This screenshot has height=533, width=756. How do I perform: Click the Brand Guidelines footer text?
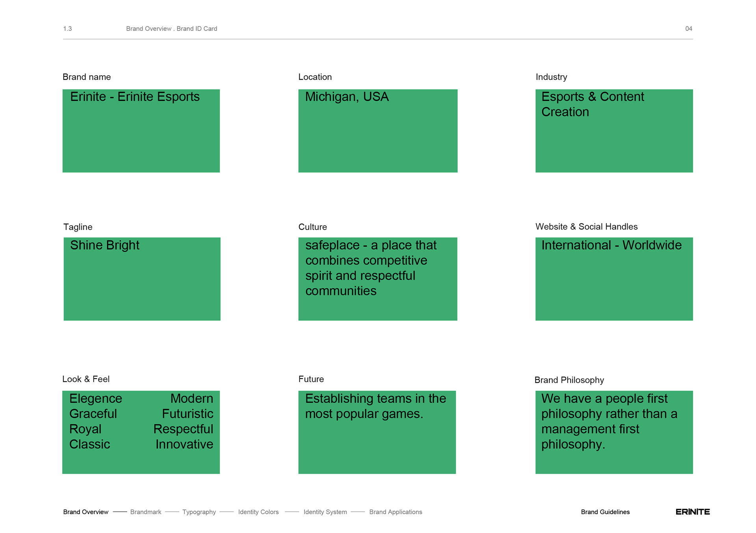(x=605, y=512)
